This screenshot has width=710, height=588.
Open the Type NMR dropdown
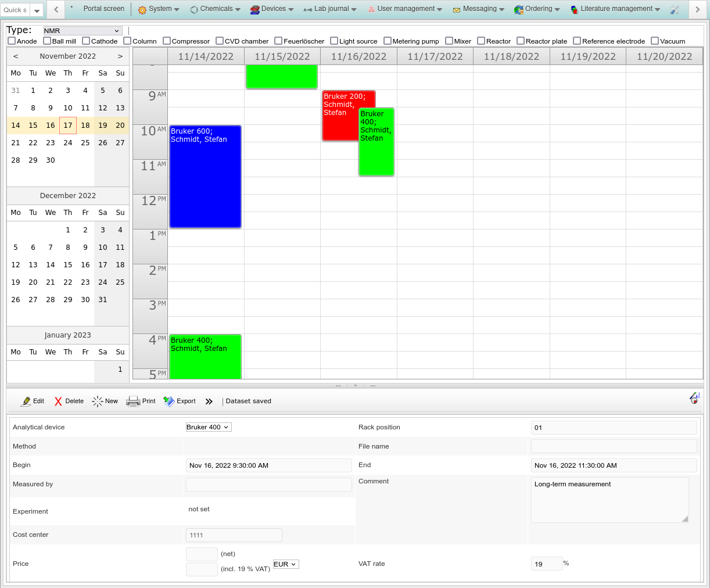click(x=82, y=31)
